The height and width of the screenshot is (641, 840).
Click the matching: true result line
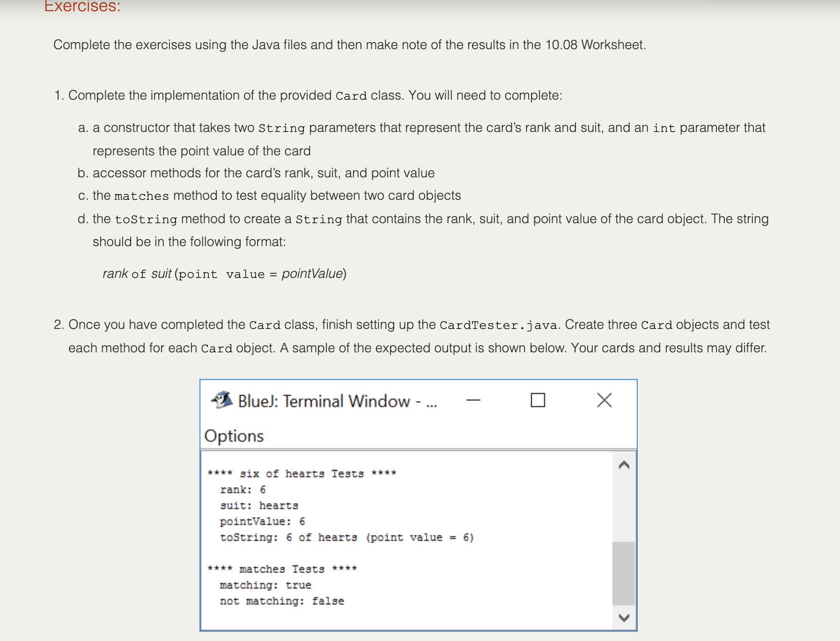(265, 585)
